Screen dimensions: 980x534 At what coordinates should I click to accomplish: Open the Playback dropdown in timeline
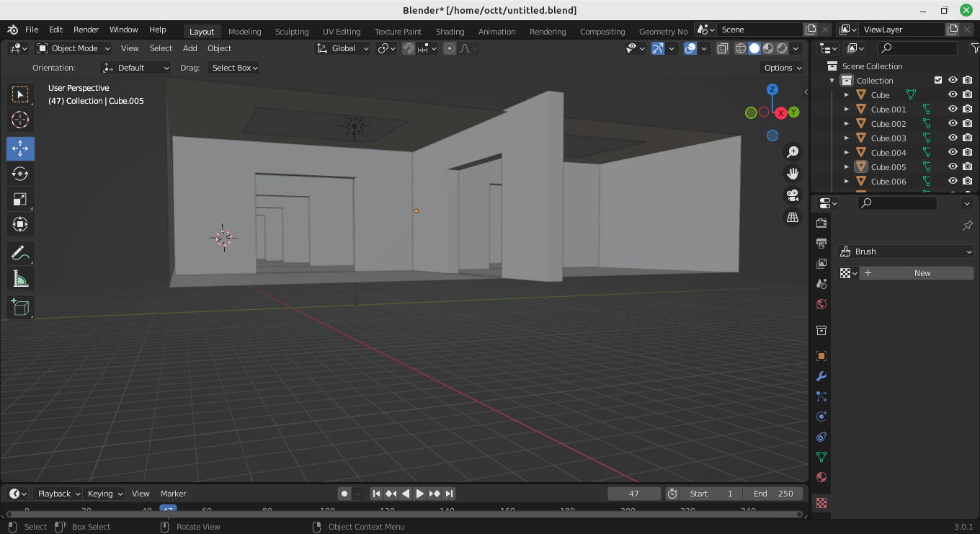click(58, 494)
